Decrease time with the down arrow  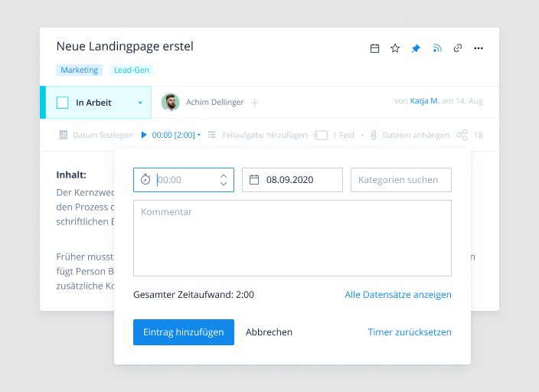coord(224,184)
